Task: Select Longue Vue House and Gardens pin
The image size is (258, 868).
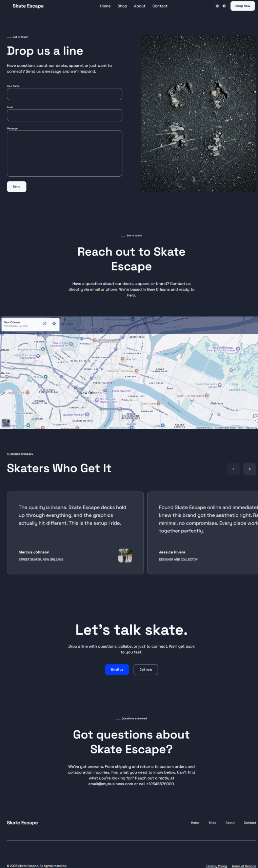Action: [38, 356]
